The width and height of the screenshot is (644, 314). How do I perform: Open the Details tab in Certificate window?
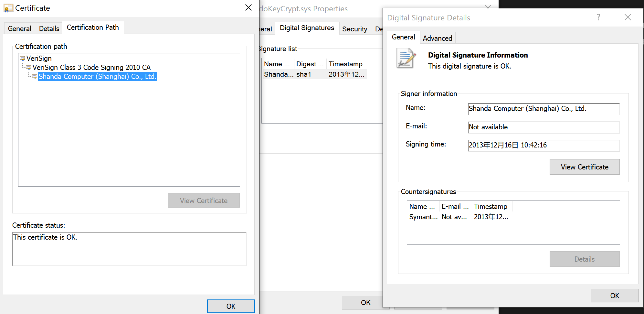[49, 28]
